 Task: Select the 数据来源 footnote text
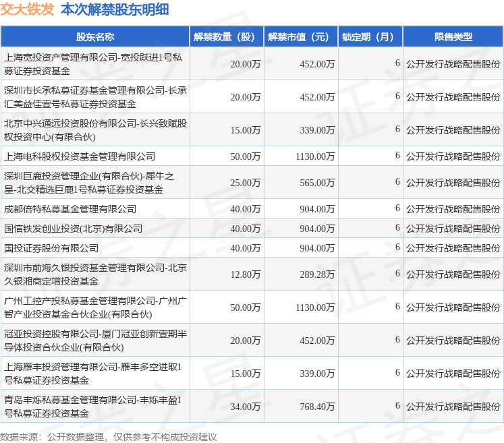pyautogui.click(x=109, y=437)
